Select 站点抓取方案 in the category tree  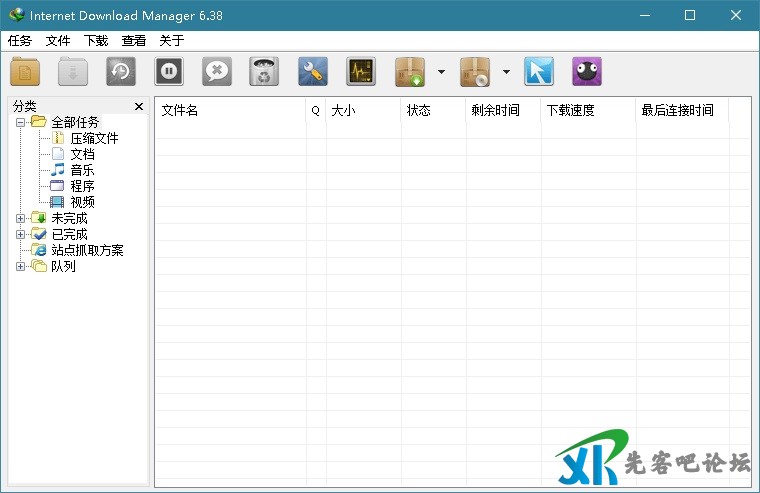(x=87, y=250)
